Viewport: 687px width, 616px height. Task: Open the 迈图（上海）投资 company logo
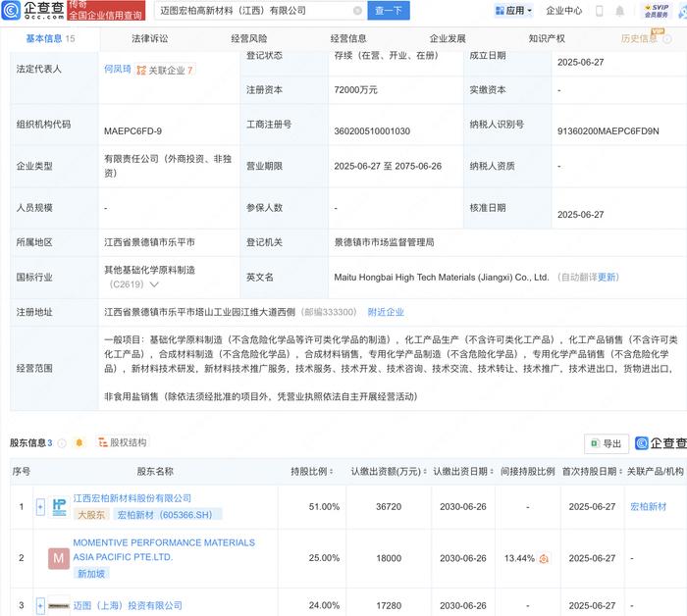[59, 606]
